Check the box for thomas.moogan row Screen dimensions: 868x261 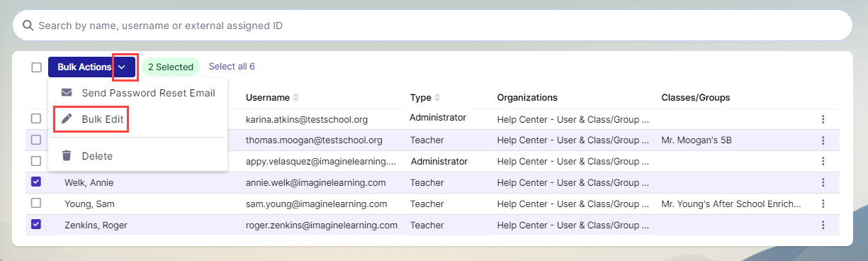click(x=36, y=140)
